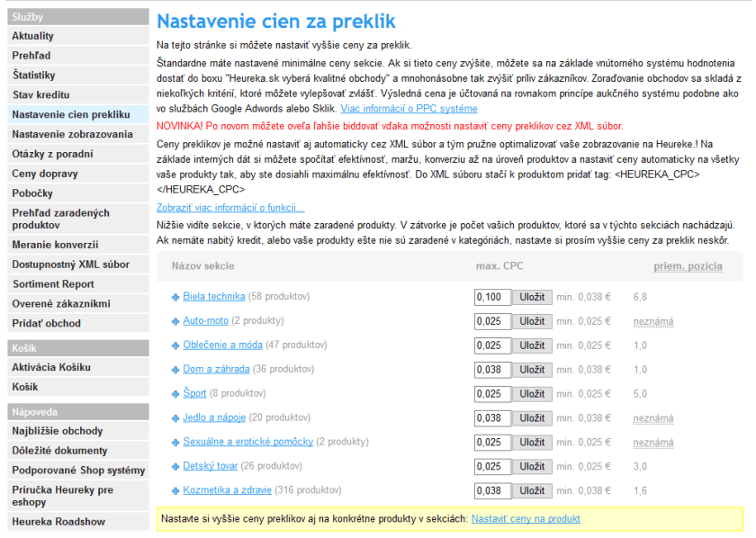
Task: Go to Overené zákazníkmi
Action: pos(78,304)
